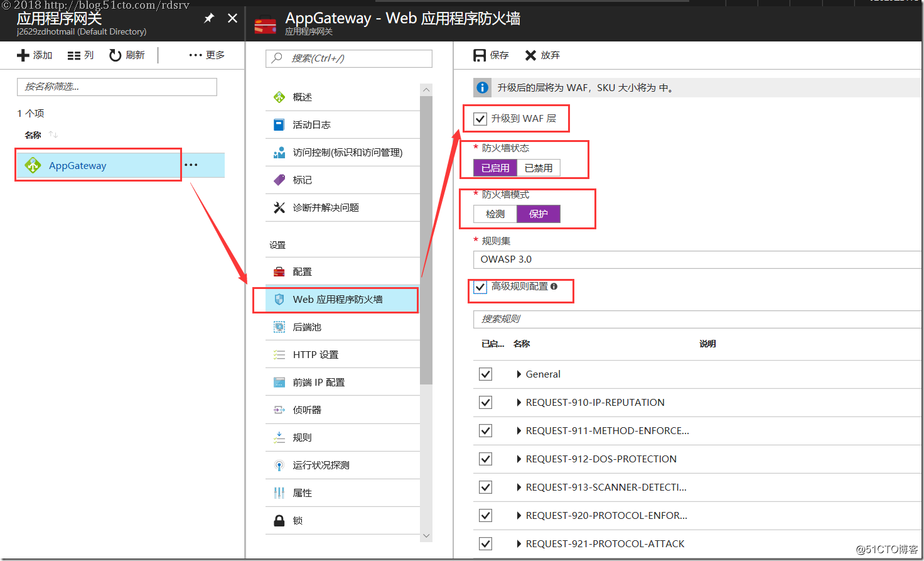This screenshot has height=561, width=924.
Task: Expand REQUEST-920-PROTOCOL-ENFOR rule group
Action: pos(519,516)
